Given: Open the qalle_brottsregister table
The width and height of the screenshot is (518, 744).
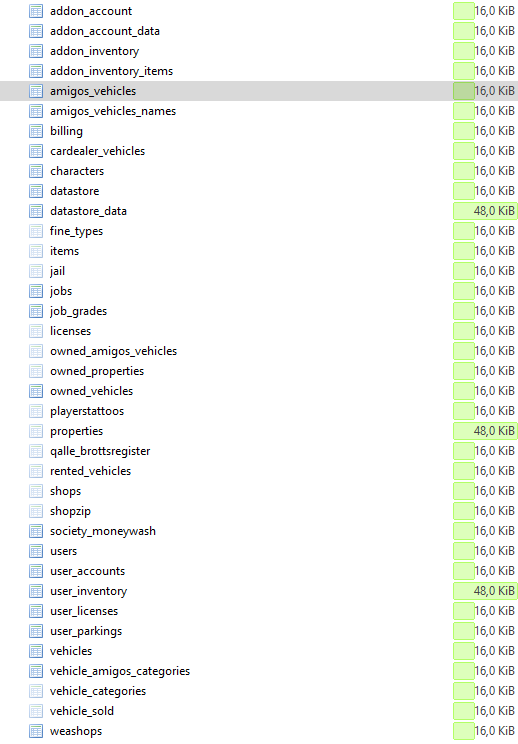Looking at the screenshot, I should [100, 451].
